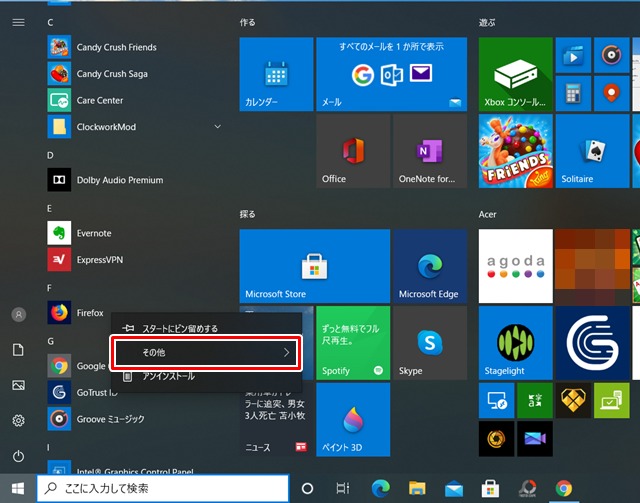Open the green translator small tile
The height and width of the screenshot is (503, 640).
pos(535,401)
